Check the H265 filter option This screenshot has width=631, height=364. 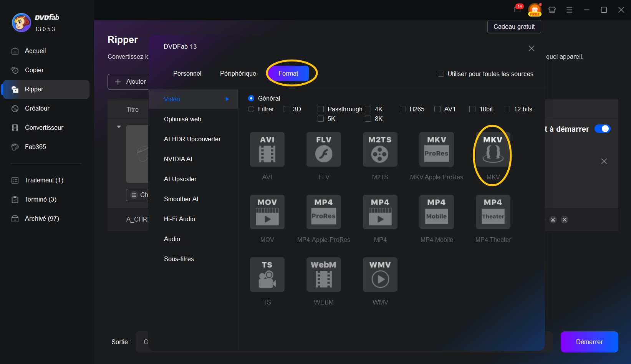click(x=403, y=109)
